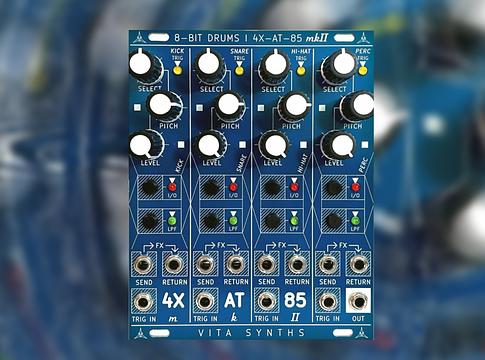The image size is (485, 360).
Task: Toggle the Hi-Hat LPF push button
Action: click(x=273, y=220)
